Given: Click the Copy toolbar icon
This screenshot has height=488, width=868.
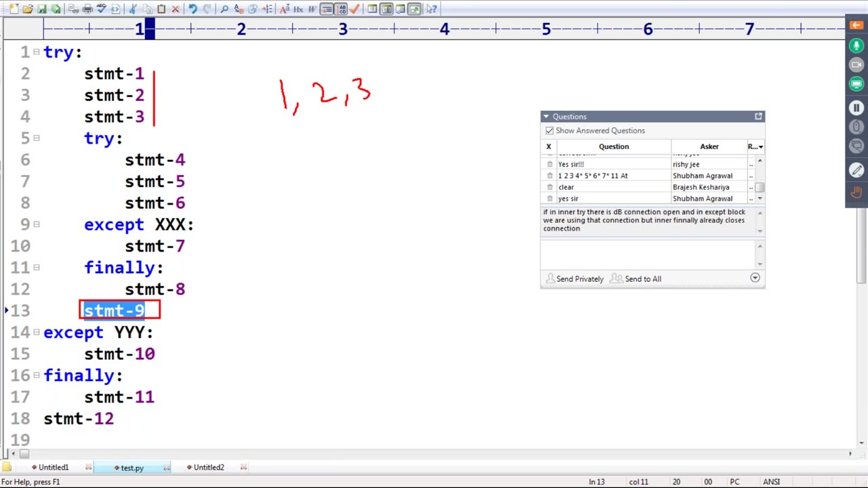Looking at the screenshot, I should 147,9.
